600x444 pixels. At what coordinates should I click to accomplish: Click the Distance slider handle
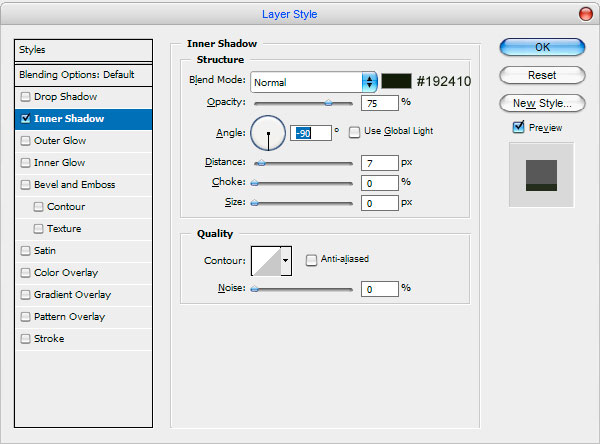pyautogui.click(x=261, y=163)
